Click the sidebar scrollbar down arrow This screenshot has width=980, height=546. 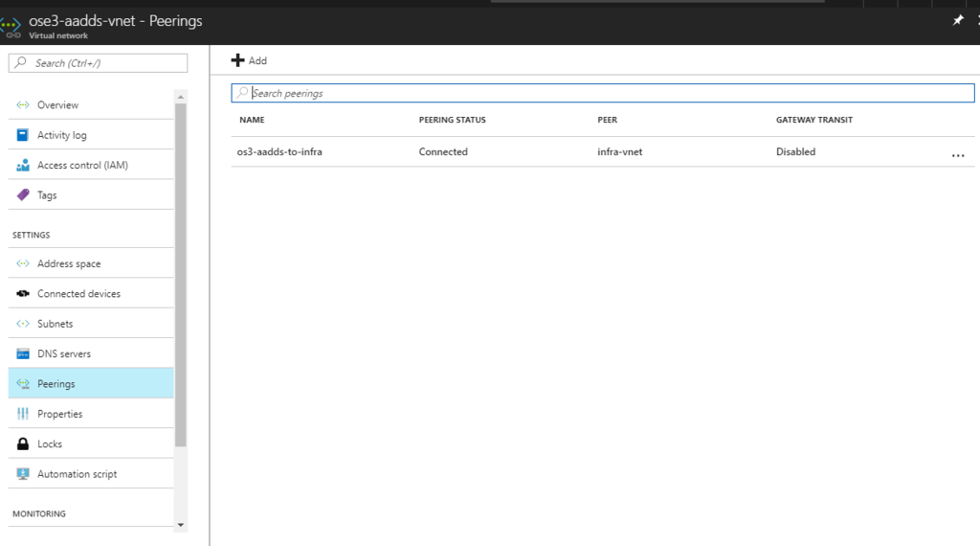181,525
